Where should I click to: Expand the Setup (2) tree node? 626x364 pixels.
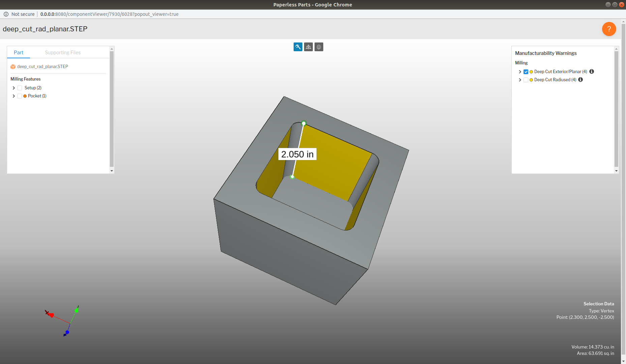tap(13, 88)
